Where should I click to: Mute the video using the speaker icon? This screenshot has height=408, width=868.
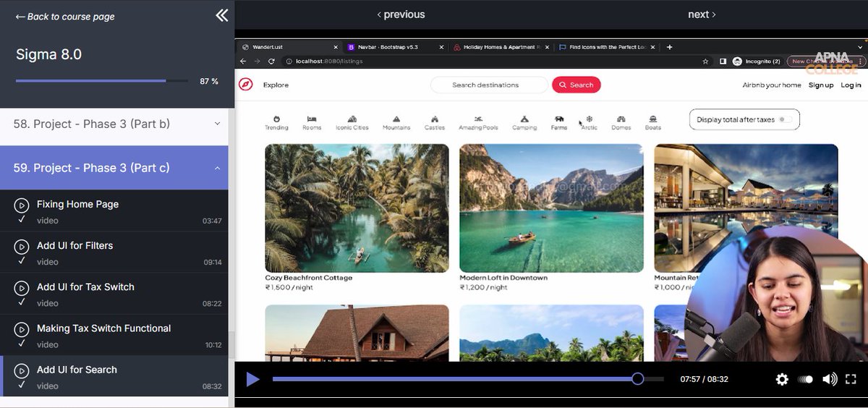830,379
